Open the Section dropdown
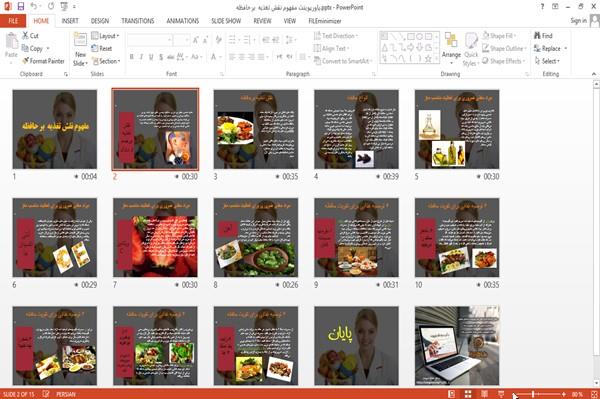Image resolution: width=600 pixels, height=399 pixels. 106,61
